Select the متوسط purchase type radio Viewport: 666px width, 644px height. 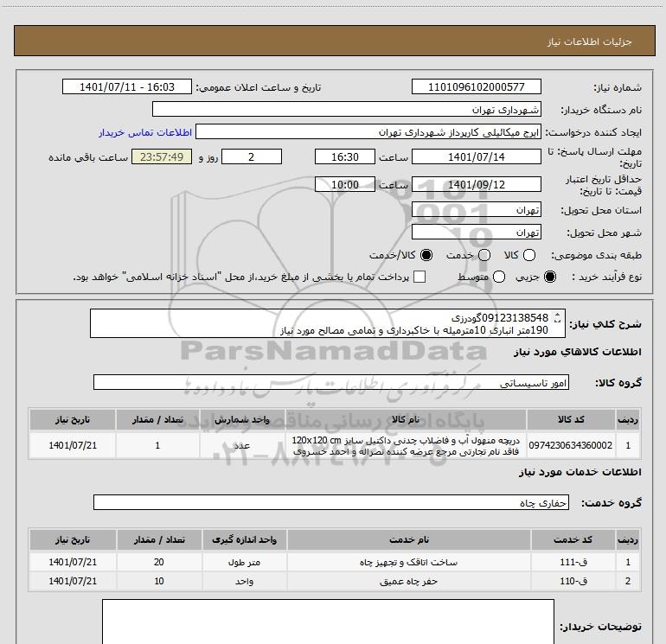point(499,277)
